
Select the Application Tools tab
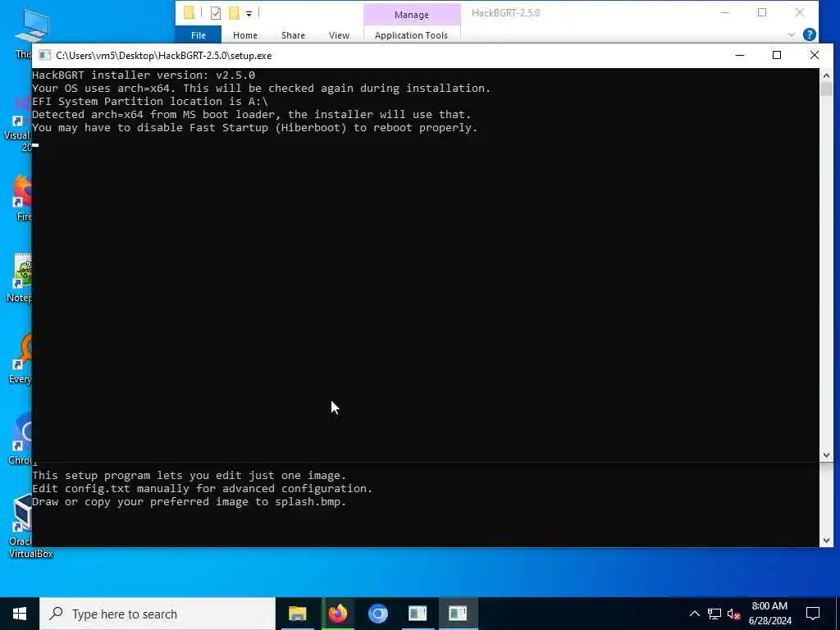412,34
